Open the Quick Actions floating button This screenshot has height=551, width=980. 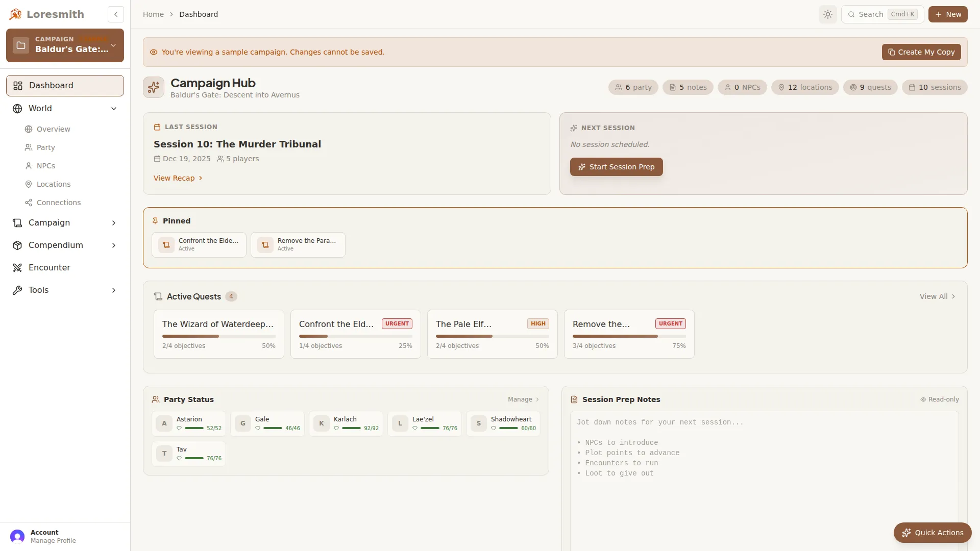[x=932, y=532]
